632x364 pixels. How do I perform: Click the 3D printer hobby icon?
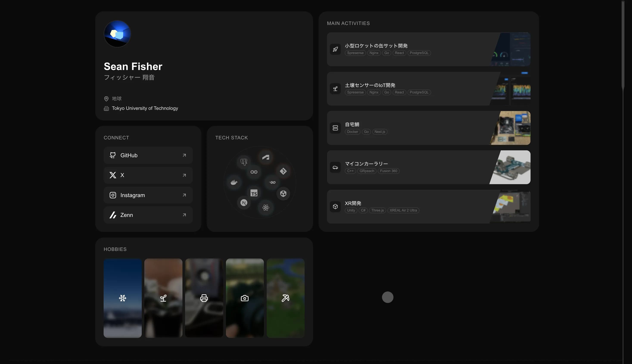204,298
